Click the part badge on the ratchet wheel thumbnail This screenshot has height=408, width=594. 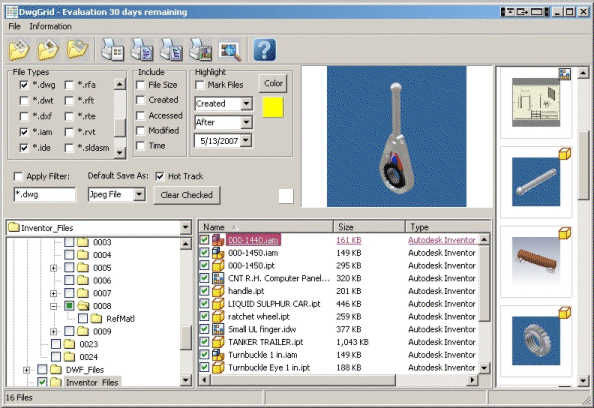(564, 313)
